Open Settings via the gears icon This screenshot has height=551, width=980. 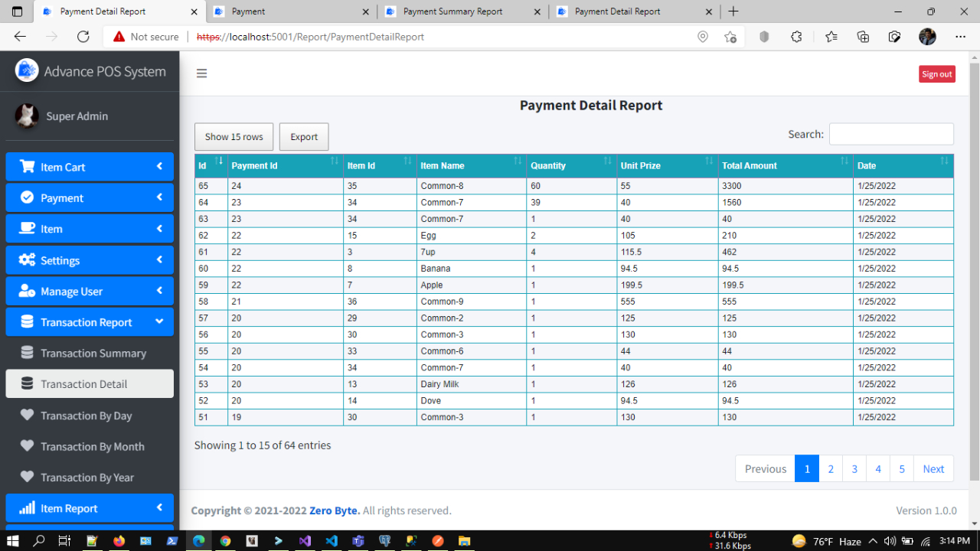click(25, 259)
